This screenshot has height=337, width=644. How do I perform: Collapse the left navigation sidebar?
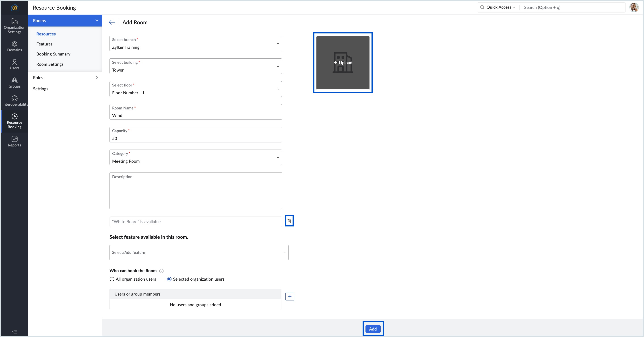click(14, 331)
